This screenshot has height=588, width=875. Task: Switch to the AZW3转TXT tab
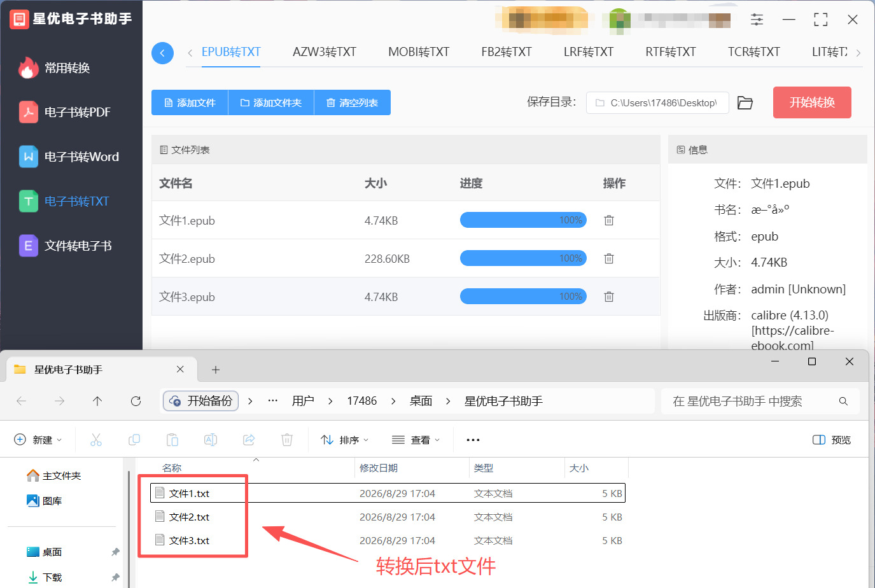(x=325, y=52)
